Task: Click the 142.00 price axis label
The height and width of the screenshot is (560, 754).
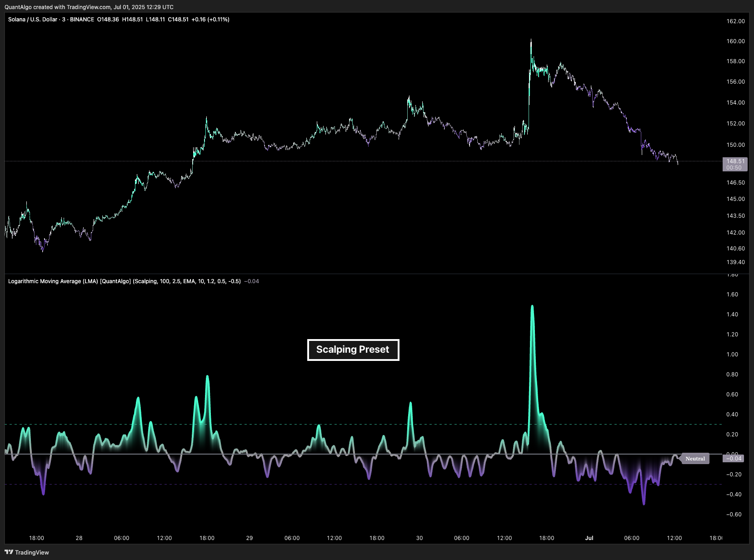Action: (736, 233)
